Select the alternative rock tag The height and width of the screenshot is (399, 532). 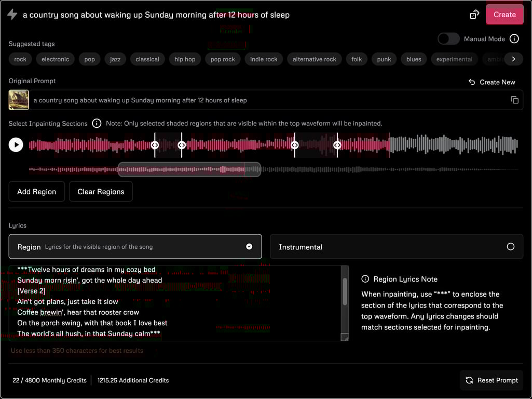tap(314, 59)
